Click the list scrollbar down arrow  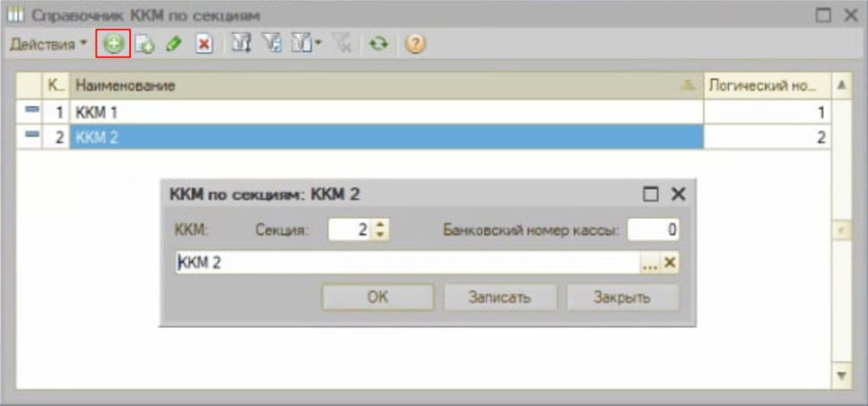point(841,376)
